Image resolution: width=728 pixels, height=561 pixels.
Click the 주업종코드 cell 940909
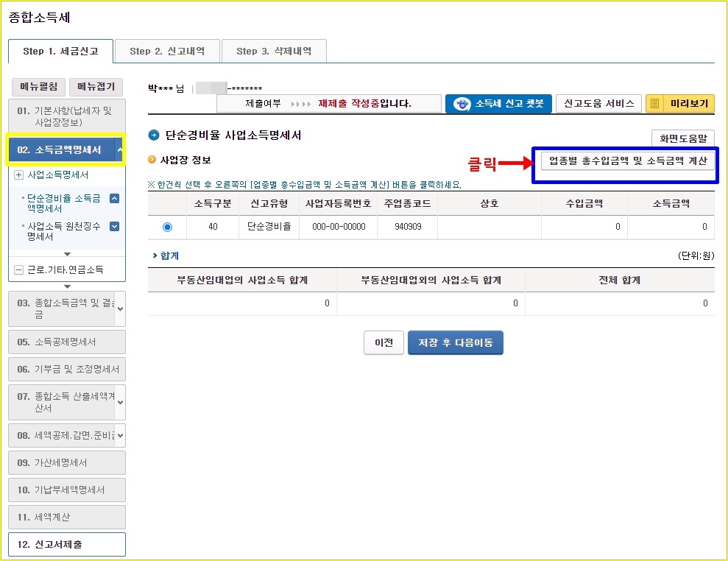coord(408,227)
